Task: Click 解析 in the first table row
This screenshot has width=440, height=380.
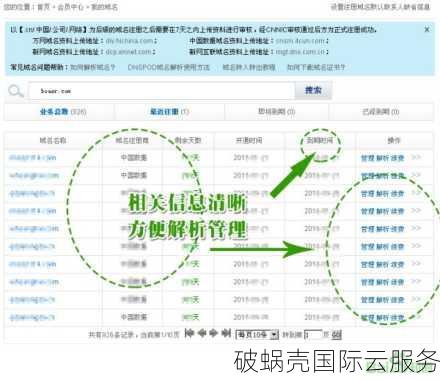Action: point(383,158)
